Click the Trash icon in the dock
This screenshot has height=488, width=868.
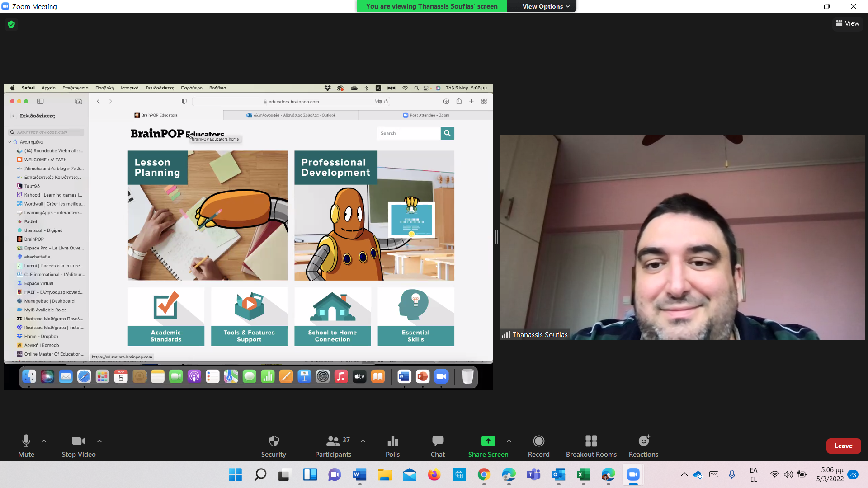coord(467,376)
